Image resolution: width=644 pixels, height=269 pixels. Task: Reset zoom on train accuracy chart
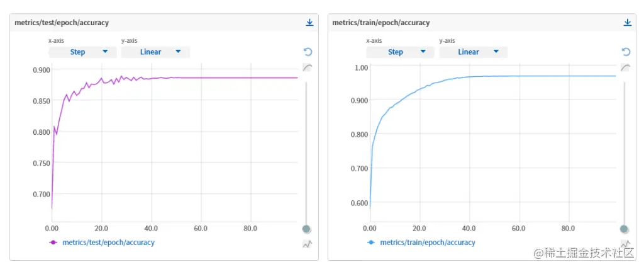coord(626,52)
